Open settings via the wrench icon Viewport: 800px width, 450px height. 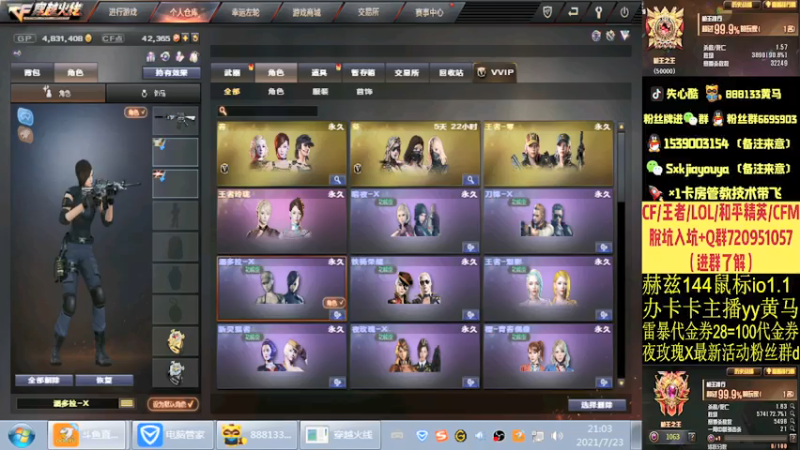click(x=598, y=12)
